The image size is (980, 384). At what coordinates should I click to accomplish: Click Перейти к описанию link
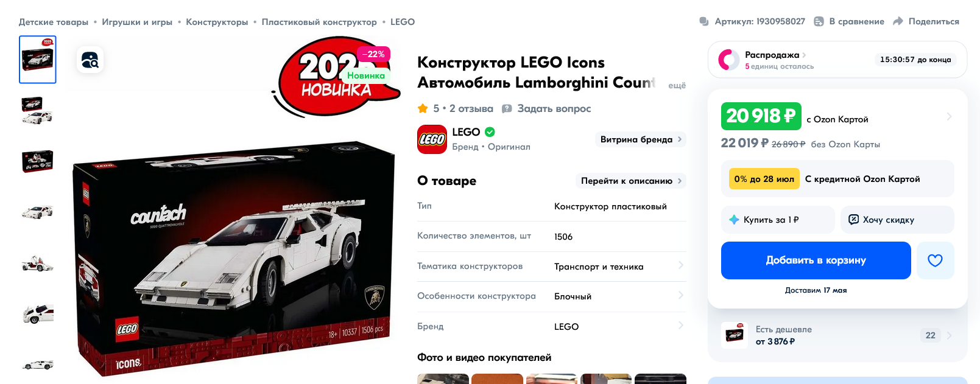(631, 181)
